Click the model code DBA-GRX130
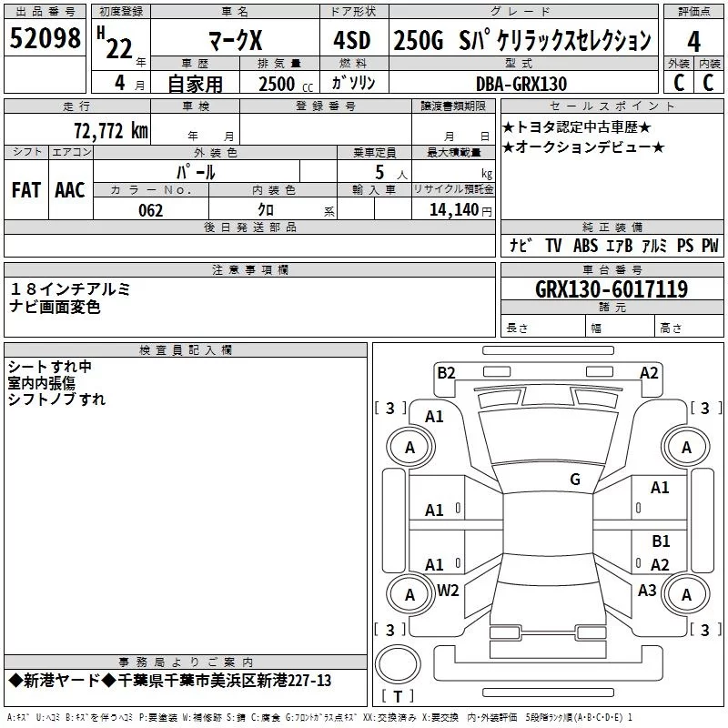Image resolution: width=728 pixels, height=728 pixels. (521, 84)
